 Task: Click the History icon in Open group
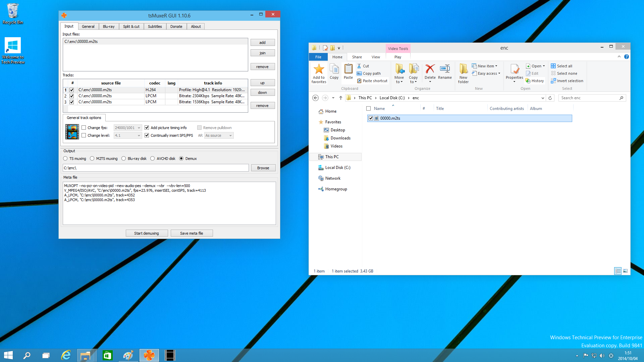[x=528, y=81]
